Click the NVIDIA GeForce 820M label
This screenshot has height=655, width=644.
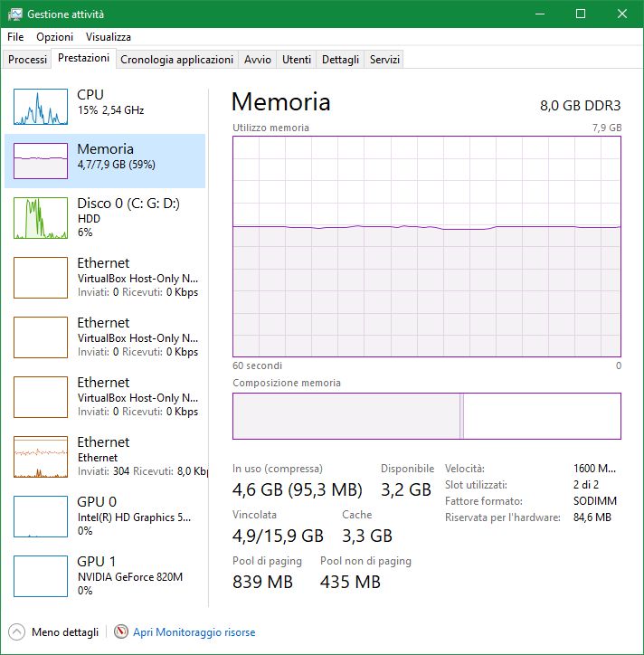pos(130,577)
